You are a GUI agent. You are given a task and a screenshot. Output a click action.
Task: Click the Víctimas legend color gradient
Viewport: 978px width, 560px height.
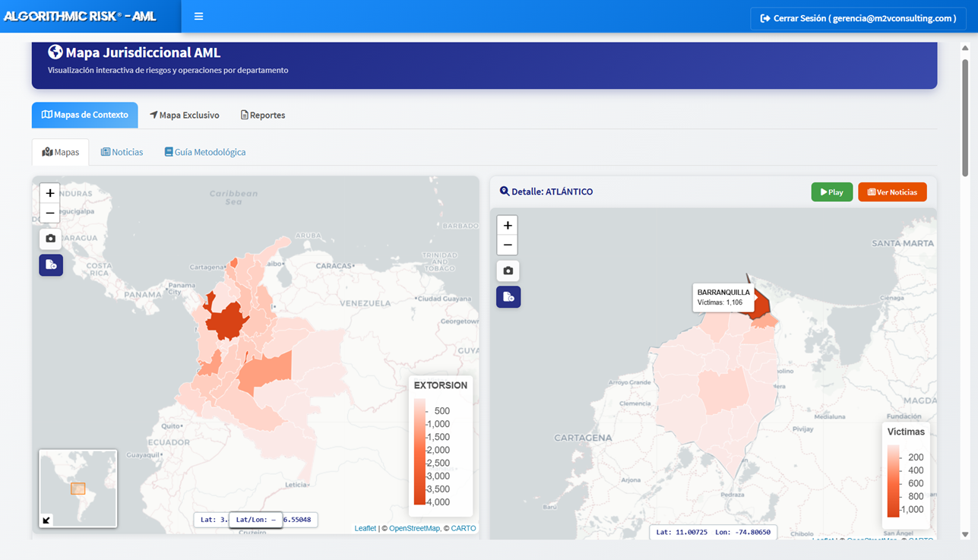893,481
